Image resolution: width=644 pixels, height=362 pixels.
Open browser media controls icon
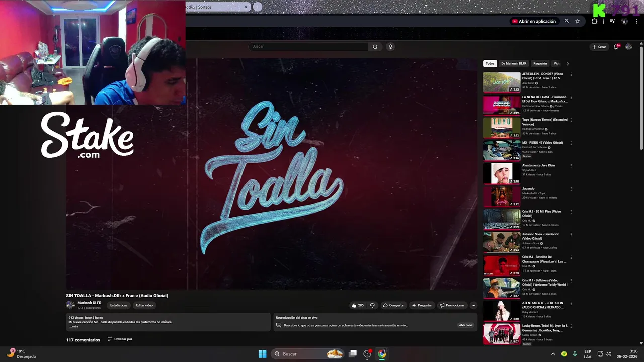point(612,21)
